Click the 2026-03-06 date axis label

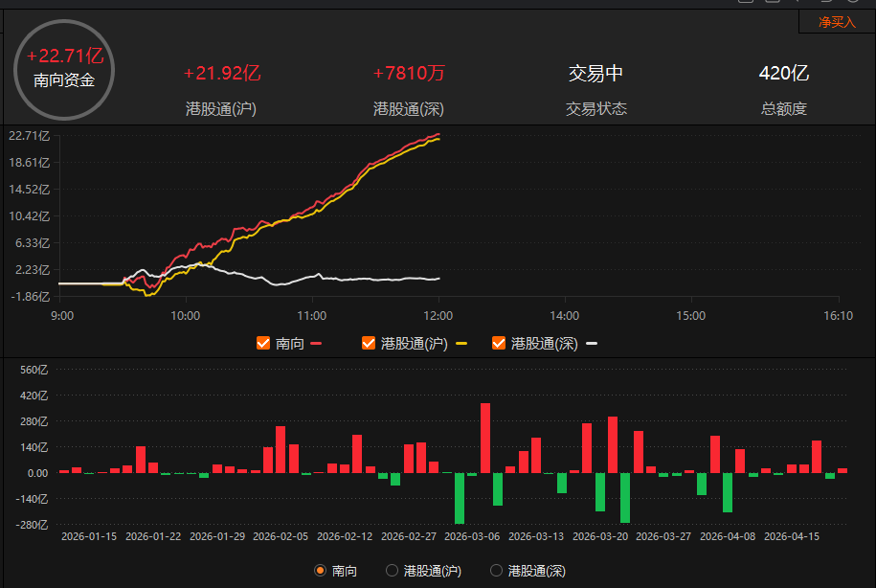(x=472, y=536)
